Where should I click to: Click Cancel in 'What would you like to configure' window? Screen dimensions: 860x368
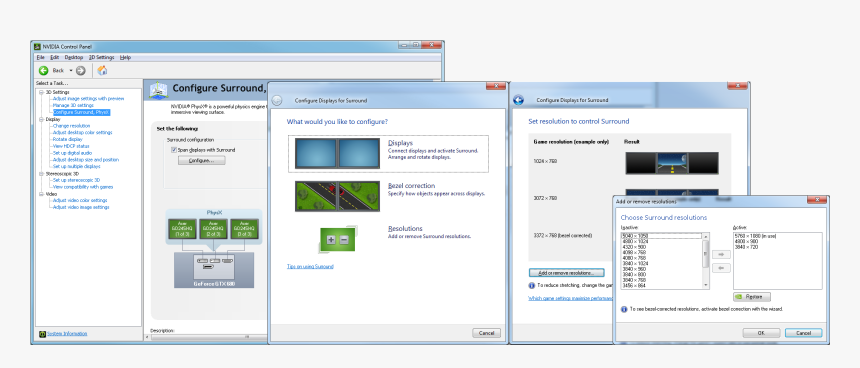[486, 333]
